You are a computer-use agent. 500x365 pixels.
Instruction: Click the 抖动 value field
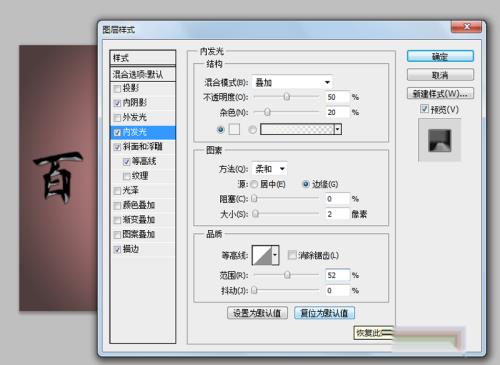point(337,291)
